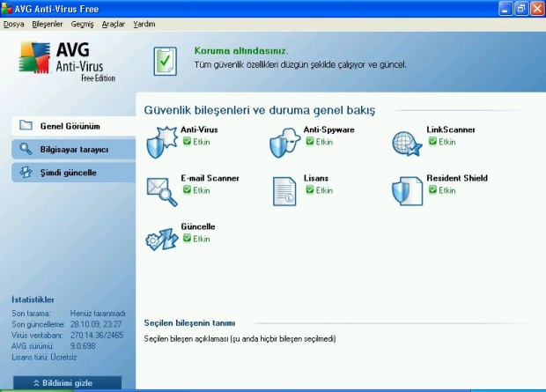Open the Geçmiş menu
Viewport: 546px width, 392px height.
click(82, 24)
